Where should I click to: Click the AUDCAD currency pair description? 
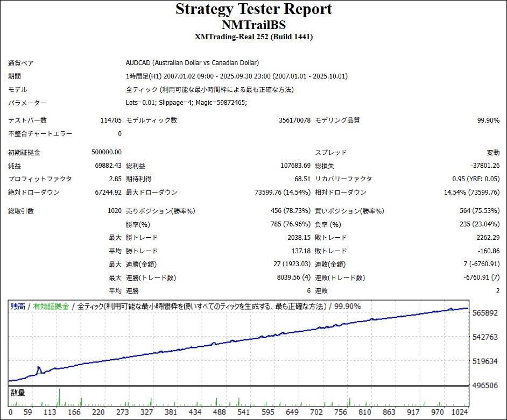pyautogui.click(x=192, y=63)
